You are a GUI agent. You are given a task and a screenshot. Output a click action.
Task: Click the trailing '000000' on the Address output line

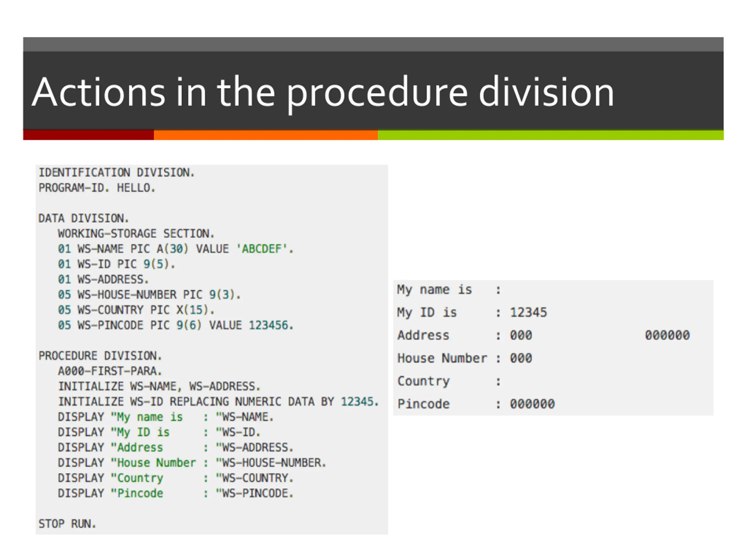coord(667,335)
